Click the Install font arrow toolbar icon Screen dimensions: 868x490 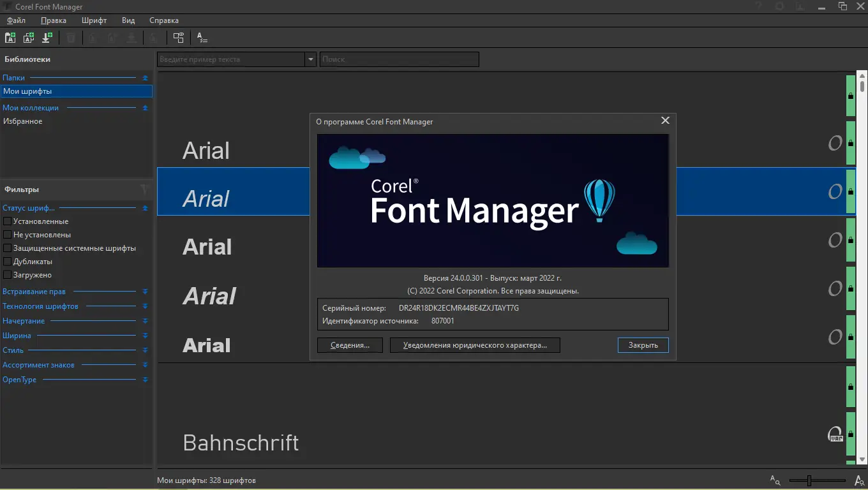(47, 38)
